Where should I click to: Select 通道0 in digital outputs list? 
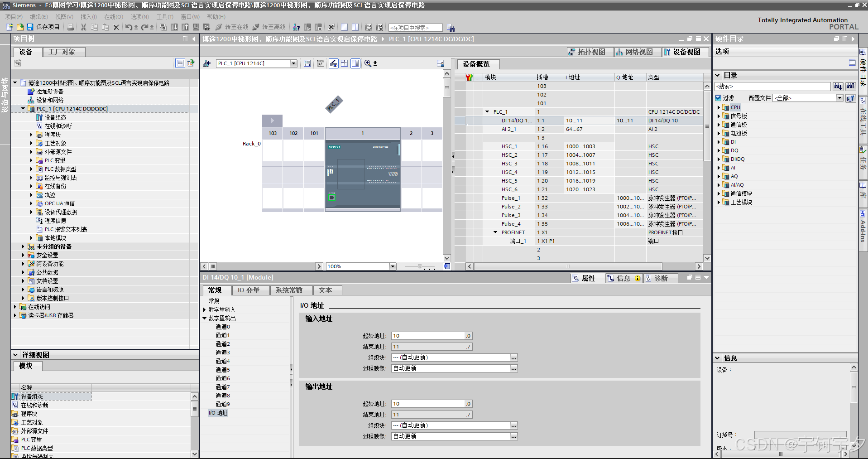tap(223, 327)
